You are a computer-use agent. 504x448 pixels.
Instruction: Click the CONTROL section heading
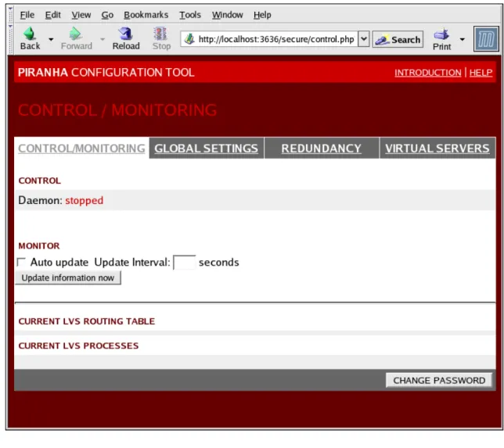[40, 181]
